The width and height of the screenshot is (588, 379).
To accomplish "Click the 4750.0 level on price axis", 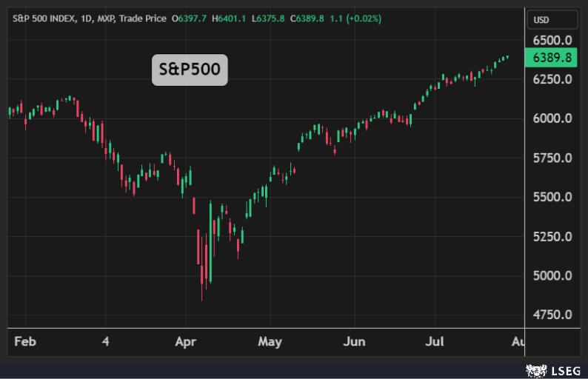I will pos(552,315).
